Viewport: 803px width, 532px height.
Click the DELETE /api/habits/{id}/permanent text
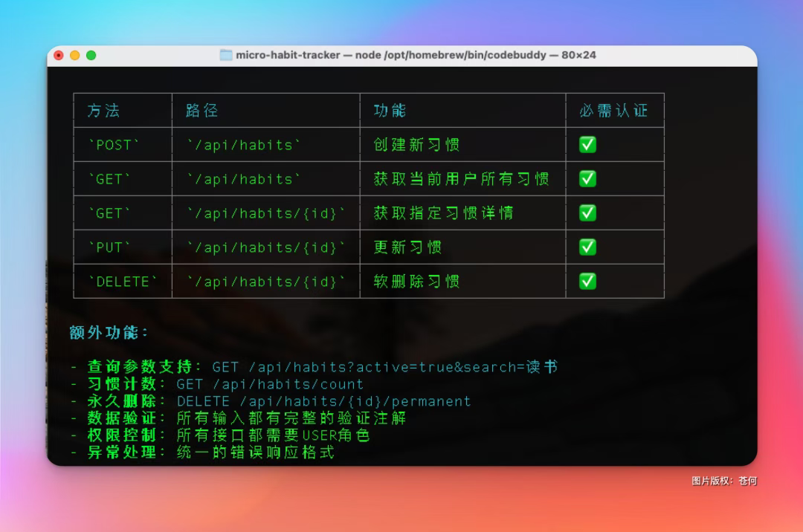tap(323, 401)
